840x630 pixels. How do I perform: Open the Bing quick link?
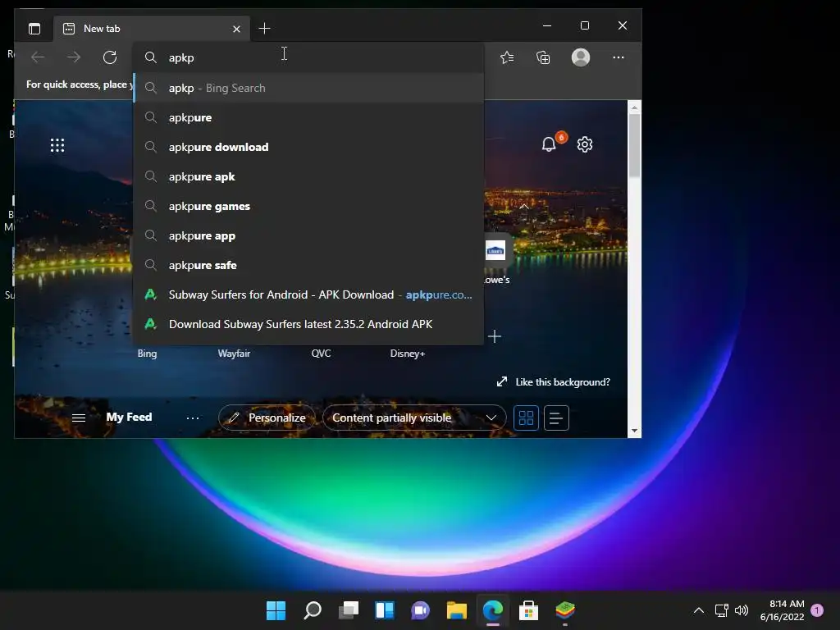147,353
